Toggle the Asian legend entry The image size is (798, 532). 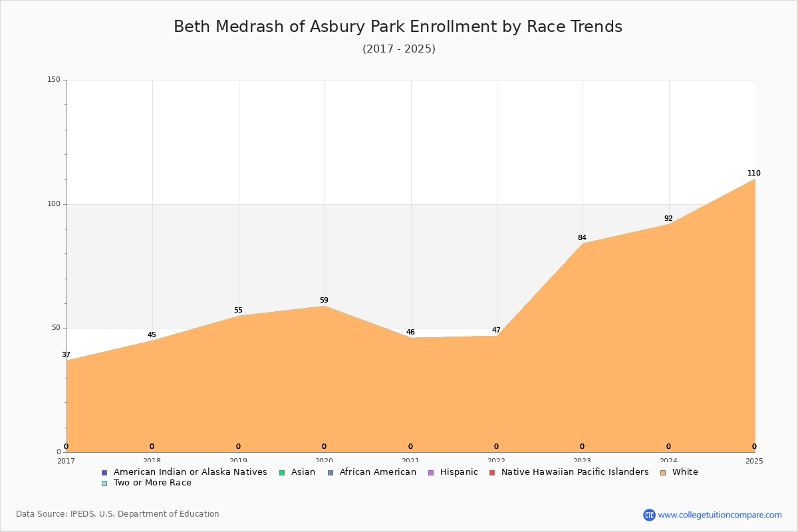(297, 472)
